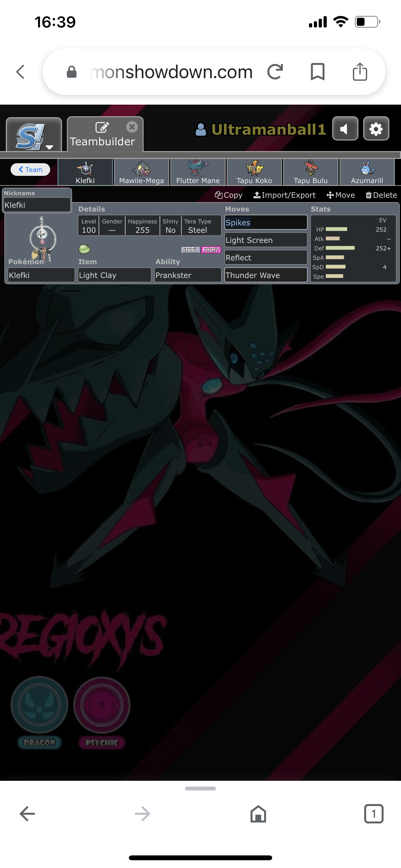The width and height of the screenshot is (401, 868).
Task: Click the Atk stat bar
Action: (x=333, y=239)
